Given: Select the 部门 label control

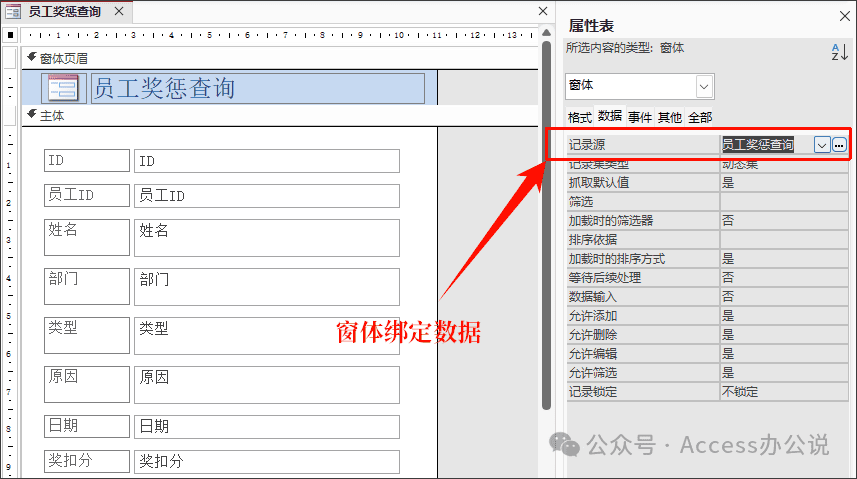Looking at the screenshot, I should (x=87, y=286).
